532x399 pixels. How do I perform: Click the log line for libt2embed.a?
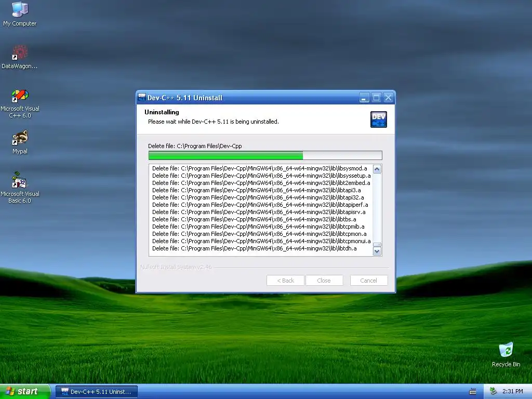261,183
